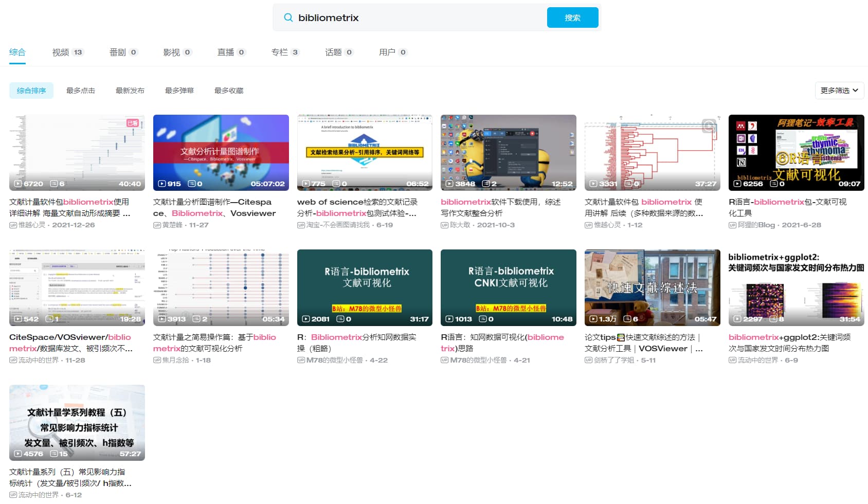This screenshot has height=504, width=868.
Task: Sort results by 最新发布
Action: tap(130, 91)
